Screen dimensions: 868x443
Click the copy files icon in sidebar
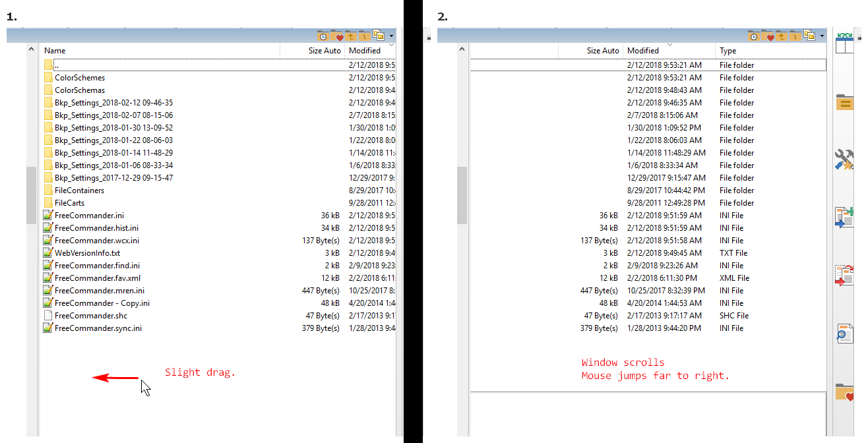(845, 217)
